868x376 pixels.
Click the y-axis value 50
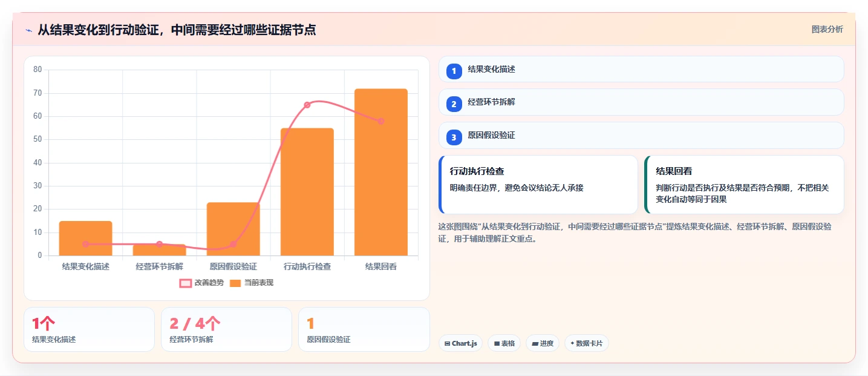(38, 139)
